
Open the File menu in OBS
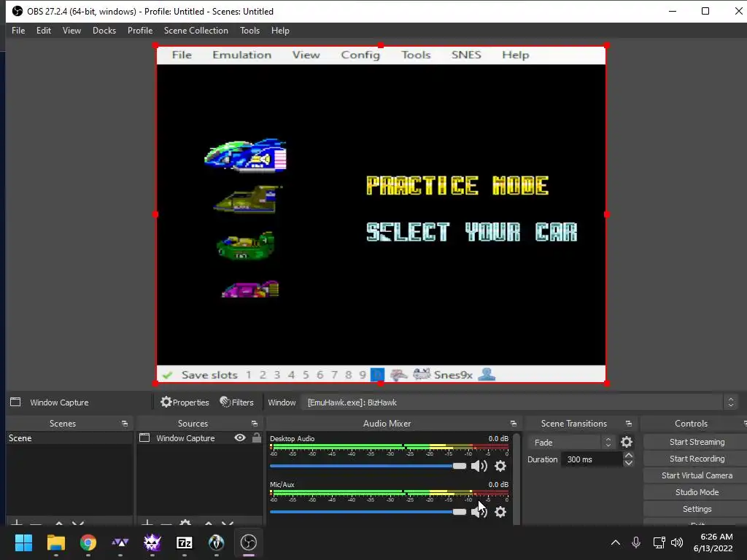tap(18, 30)
